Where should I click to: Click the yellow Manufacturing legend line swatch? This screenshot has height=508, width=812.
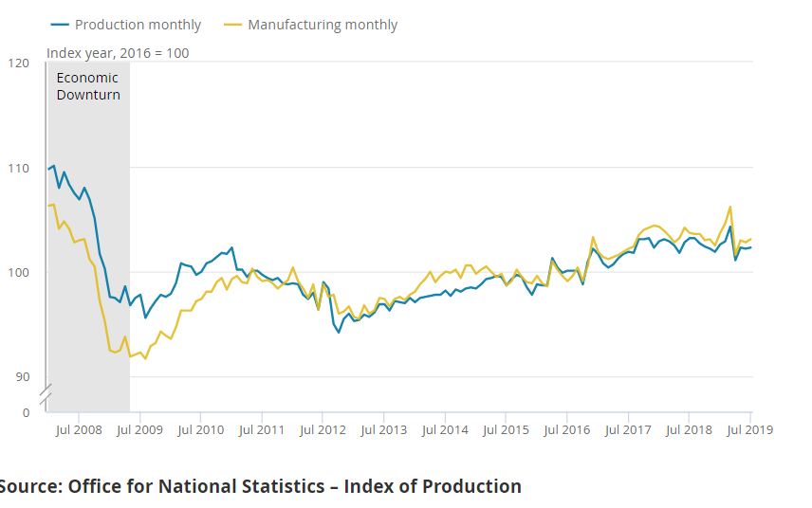coord(232,25)
